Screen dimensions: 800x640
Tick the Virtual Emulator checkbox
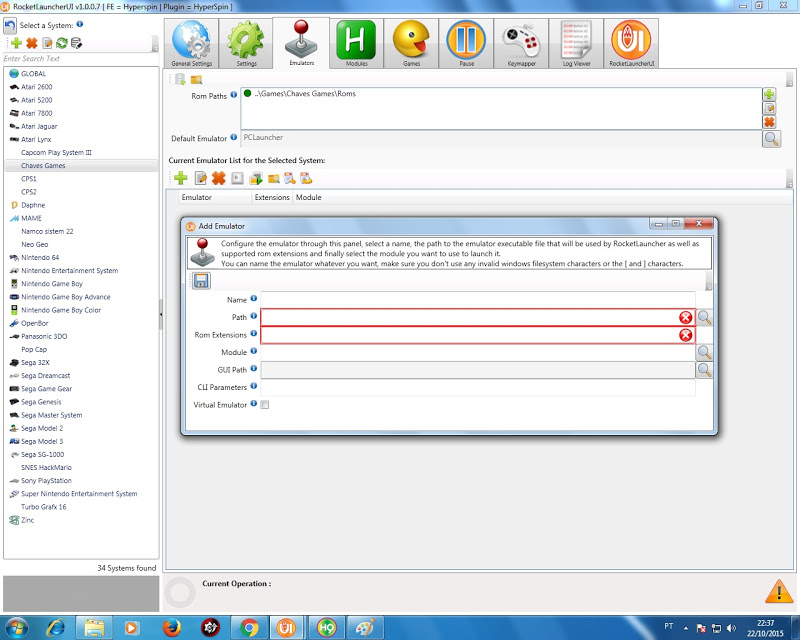265,405
